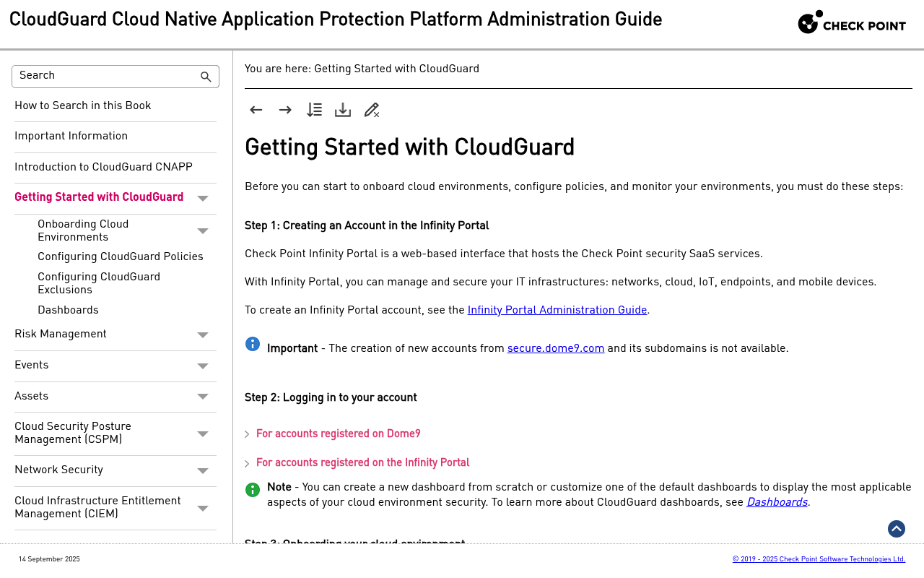Open the secure.dome9.com link

[x=556, y=349]
